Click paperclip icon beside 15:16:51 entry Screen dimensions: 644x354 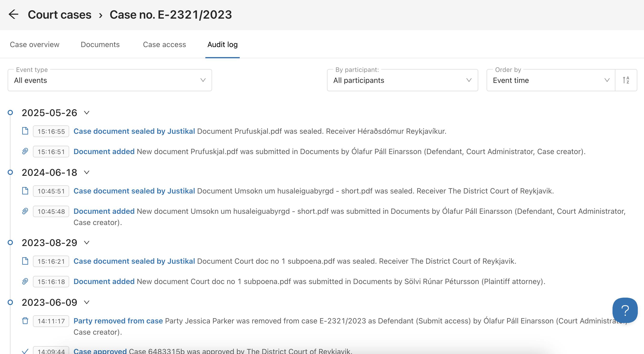coord(25,151)
